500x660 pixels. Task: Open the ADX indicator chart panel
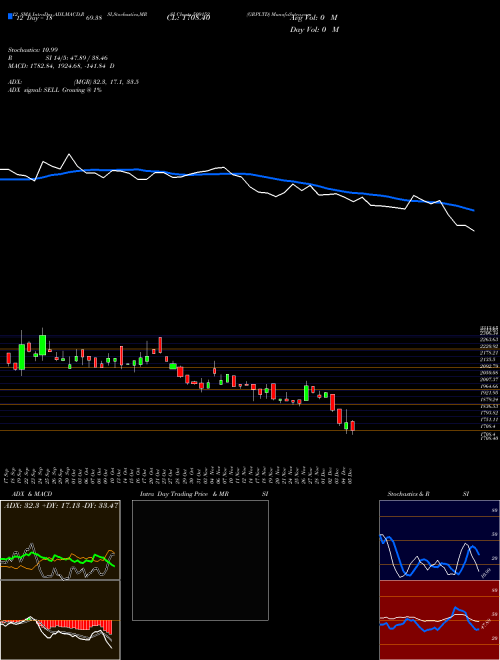(60, 540)
